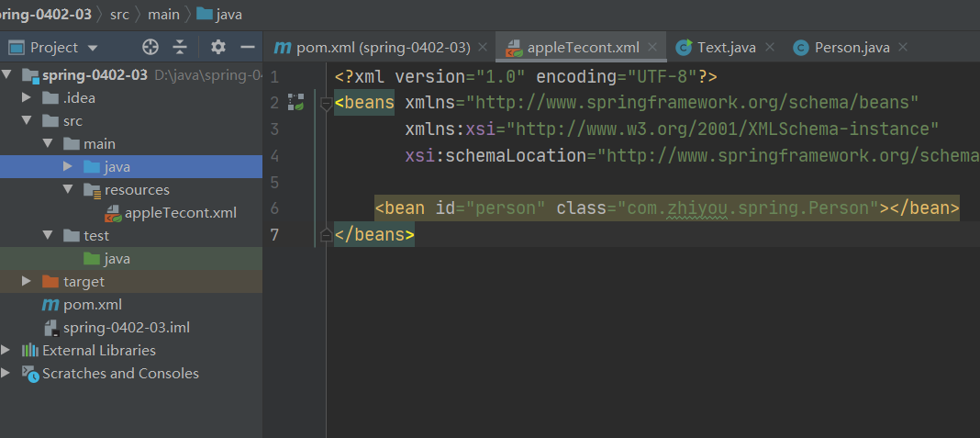Open pom.xml in project tree
The image size is (980, 438).
click(131, 305)
